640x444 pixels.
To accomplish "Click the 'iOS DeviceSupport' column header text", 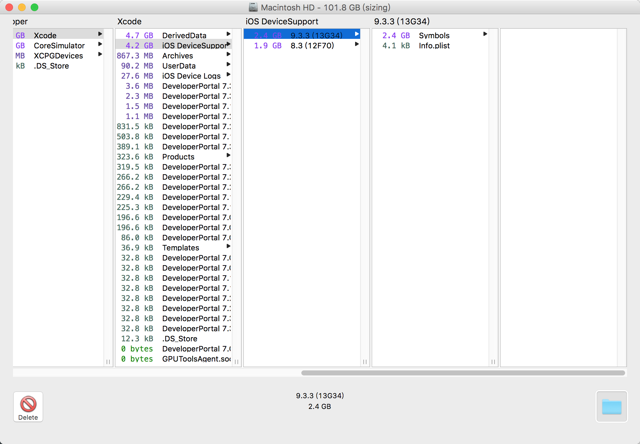I will pyautogui.click(x=282, y=21).
